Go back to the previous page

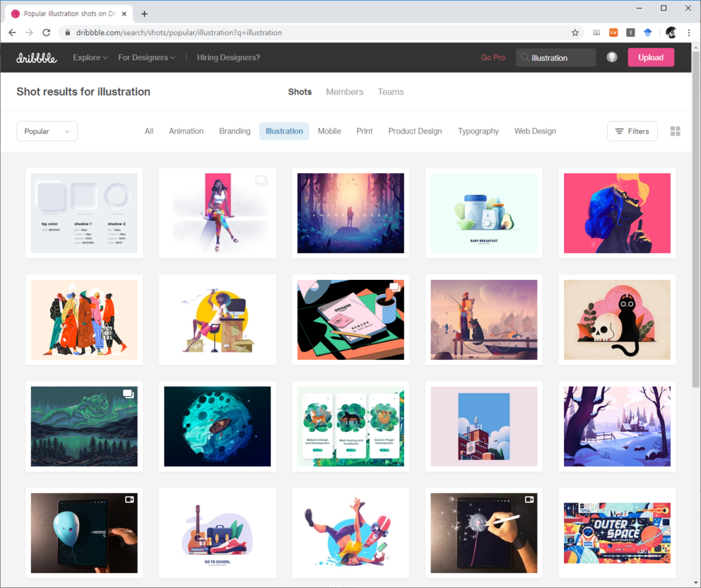(12, 32)
